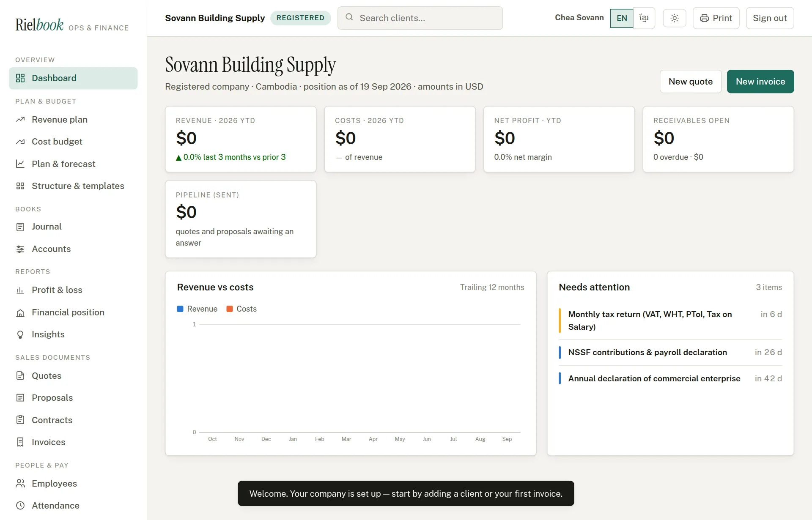Open Plan & forecast

[x=73, y=164]
